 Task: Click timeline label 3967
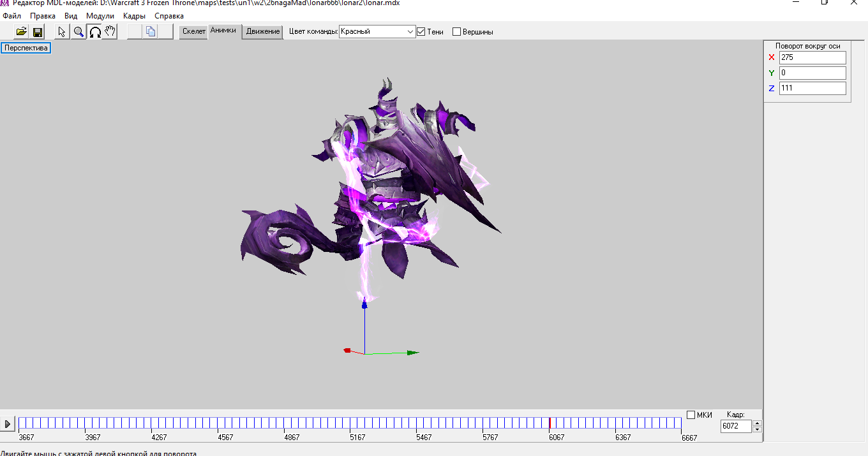pyautogui.click(x=93, y=438)
